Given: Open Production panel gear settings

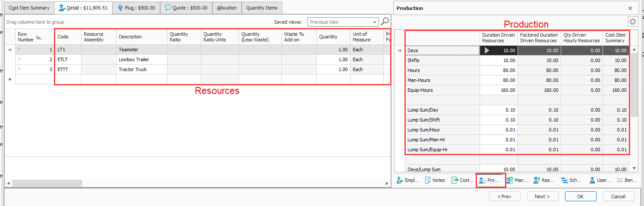Looking at the screenshot, I should click(632, 22).
